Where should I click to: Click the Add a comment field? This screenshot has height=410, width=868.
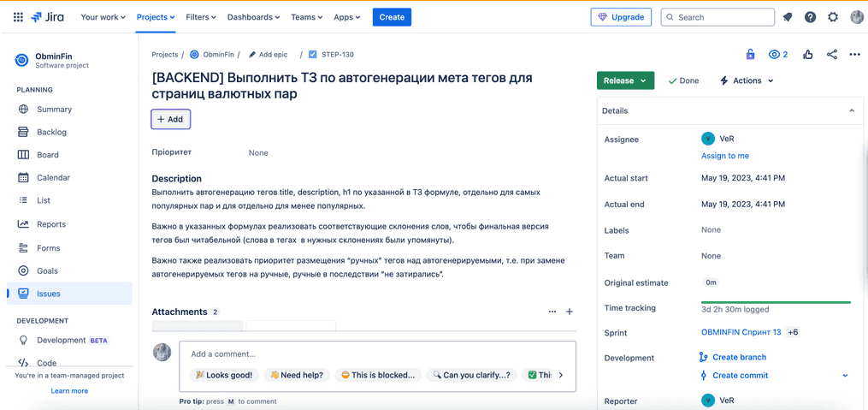(x=377, y=354)
